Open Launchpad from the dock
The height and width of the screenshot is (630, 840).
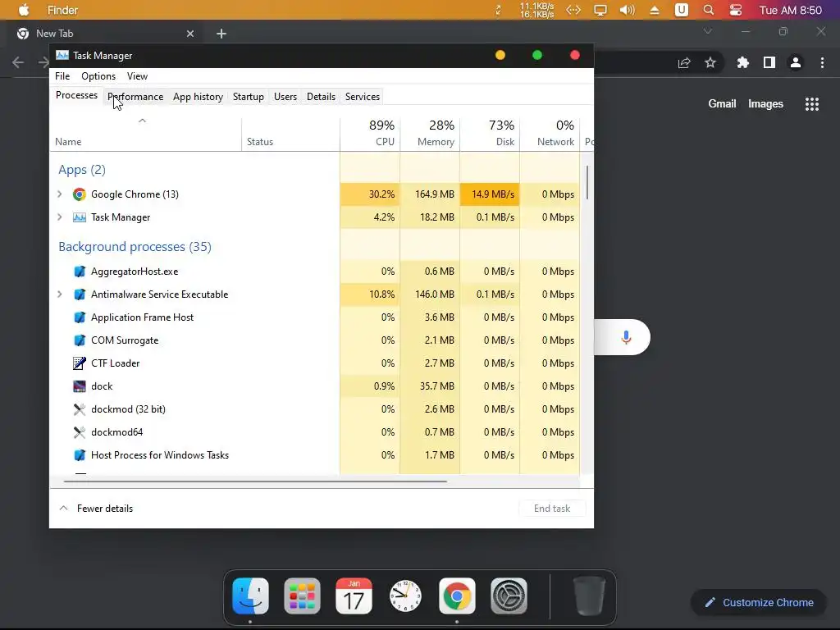click(x=302, y=596)
